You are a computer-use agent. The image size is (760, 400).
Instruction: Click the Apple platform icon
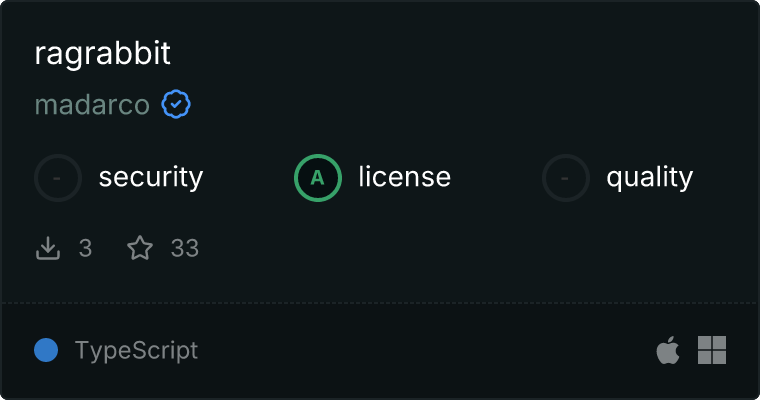pos(668,350)
